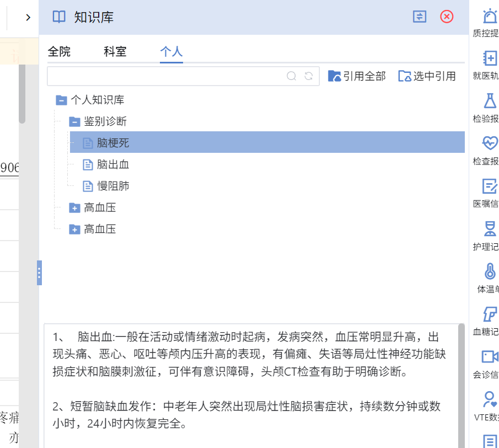The height and width of the screenshot is (448, 499).
Task: Focus the knowledge base search field
Action: pyautogui.click(x=165, y=76)
